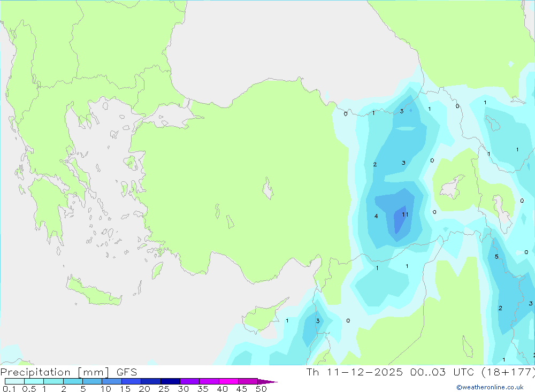535x392 pixels.
Task: Click the legend label "45"
Action: [242, 389]
